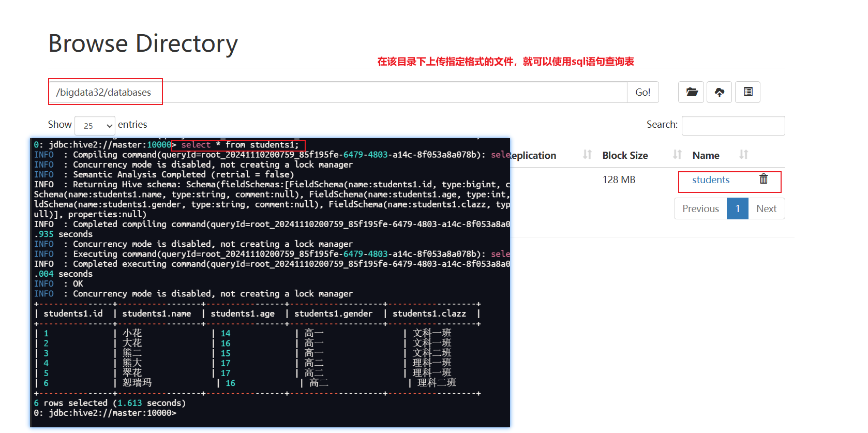The height and width of the screenshot is (433, 868).
Task: Go to the Next page
Action: coord(766,208)
